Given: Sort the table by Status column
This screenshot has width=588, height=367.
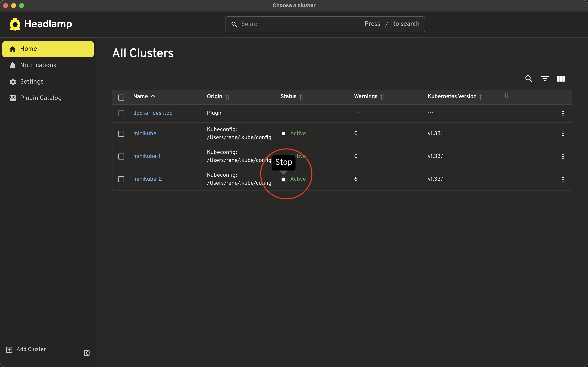Looking at the screenshot, I should 302,97.
